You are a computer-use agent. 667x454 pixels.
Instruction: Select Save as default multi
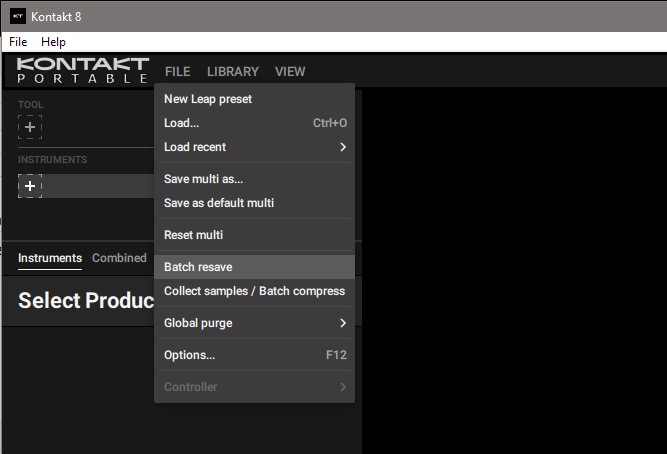point(254,203)
